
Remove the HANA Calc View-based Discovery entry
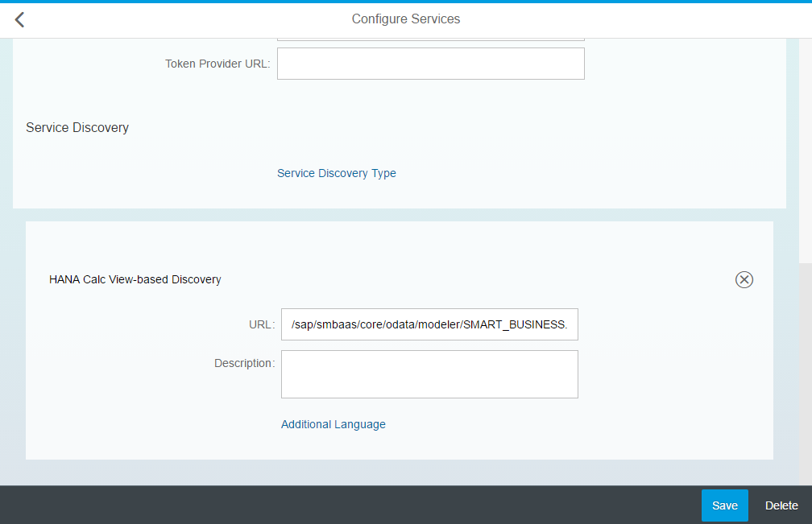744,279
